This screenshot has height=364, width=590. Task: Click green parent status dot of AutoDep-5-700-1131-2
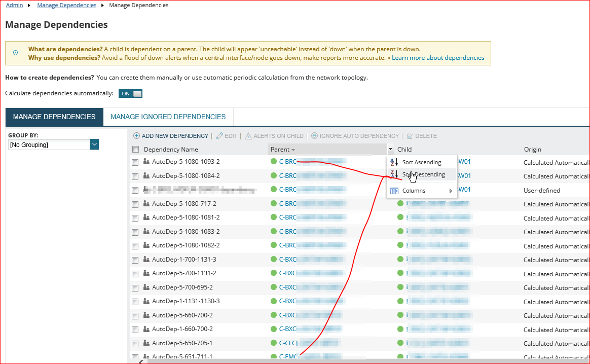tap(274, 273)
